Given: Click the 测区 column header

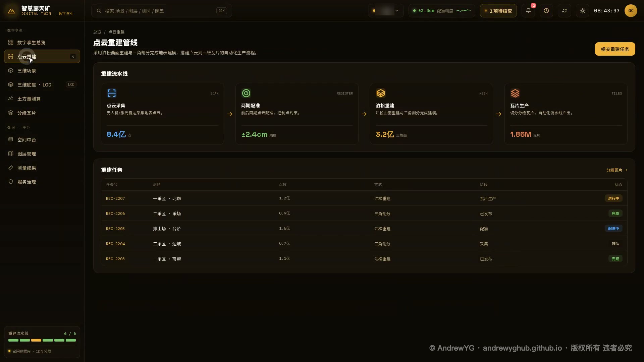Looking at the screenshot, I should coord(157,185).
